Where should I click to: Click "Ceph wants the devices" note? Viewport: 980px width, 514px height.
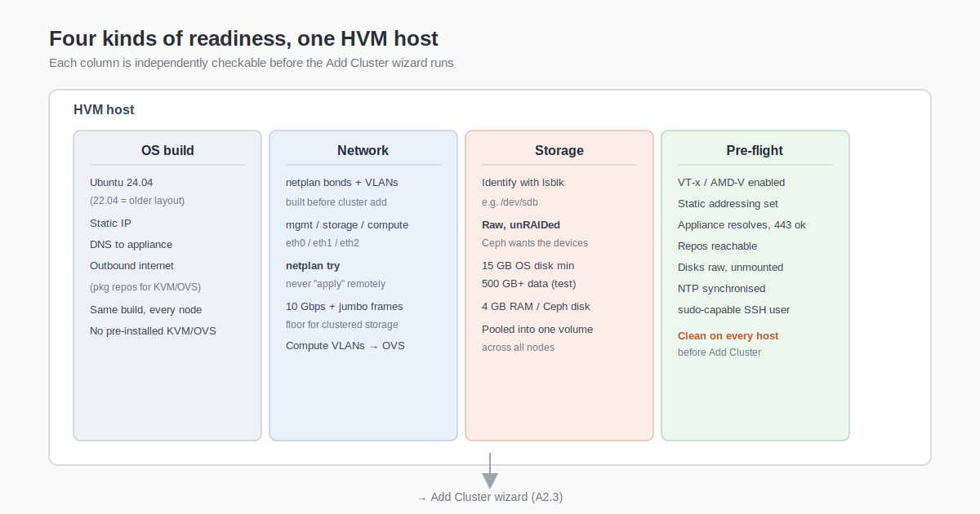[535, 243]
